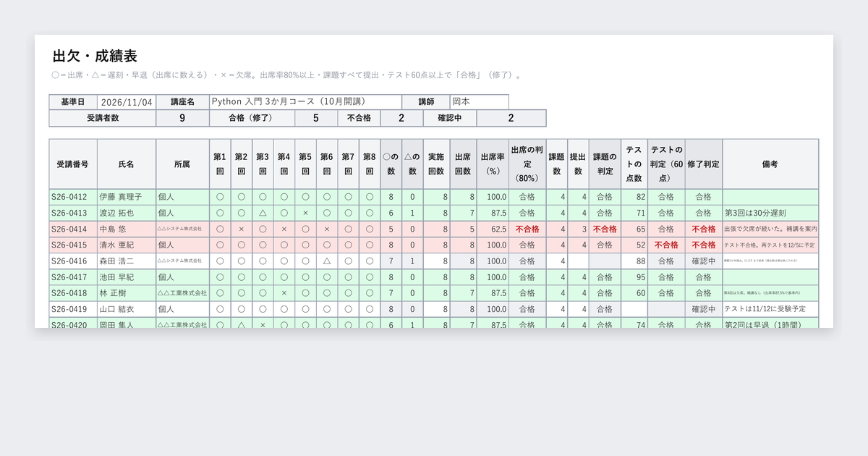
Task: Select the "講座名" label cell
Action: pos(182,102)
